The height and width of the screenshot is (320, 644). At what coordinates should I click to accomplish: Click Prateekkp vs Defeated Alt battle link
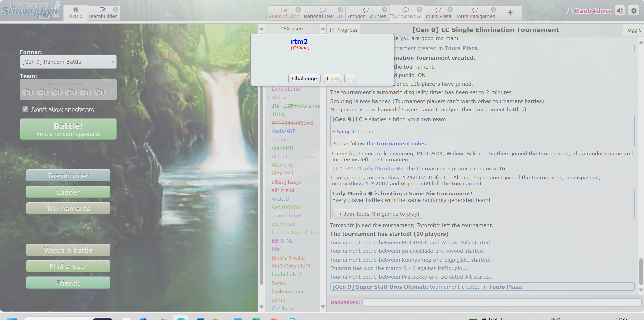411,277
